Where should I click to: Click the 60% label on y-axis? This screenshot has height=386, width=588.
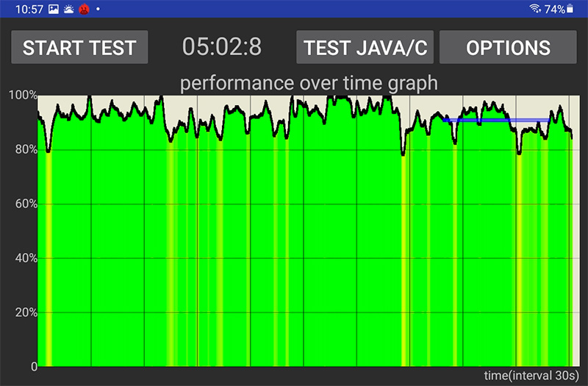(x=24, y=204)
